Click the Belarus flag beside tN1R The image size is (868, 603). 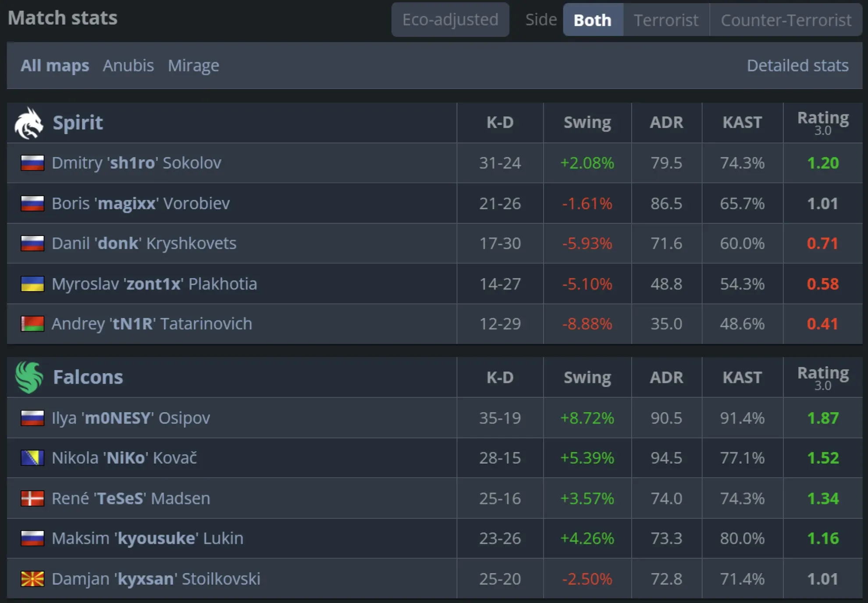click(x=32, y=324)
